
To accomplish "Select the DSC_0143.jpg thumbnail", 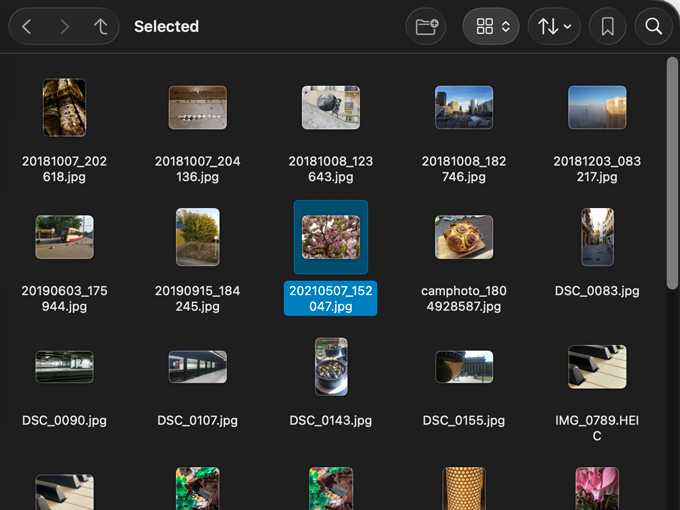I will [331, 367].
